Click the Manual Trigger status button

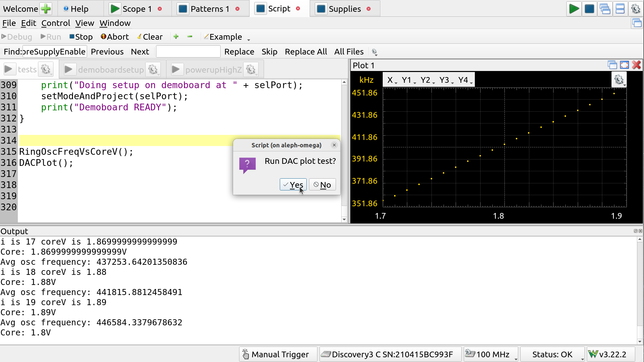pos(278,354)
